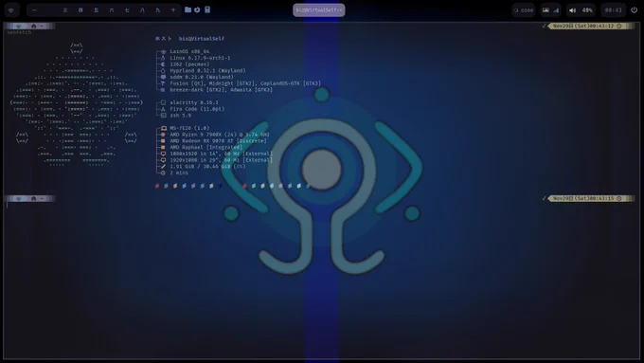Image resolution: width=644 pixels, height=363 pixels.
Task: Select the 'alacritty 0.16.1' terminal line
Action: pos(194,102)
